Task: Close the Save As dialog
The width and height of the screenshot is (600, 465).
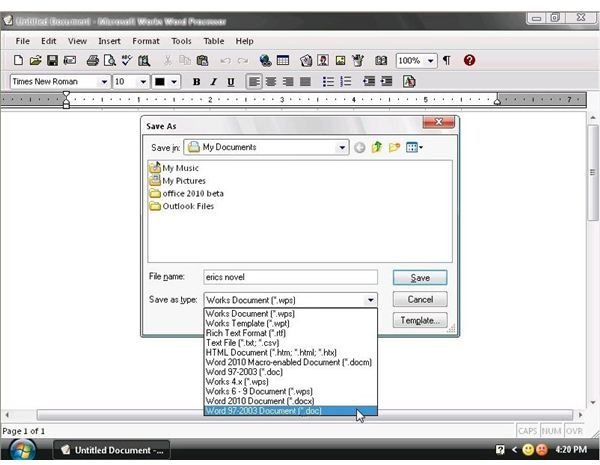Action: click(x=439, y=122)
